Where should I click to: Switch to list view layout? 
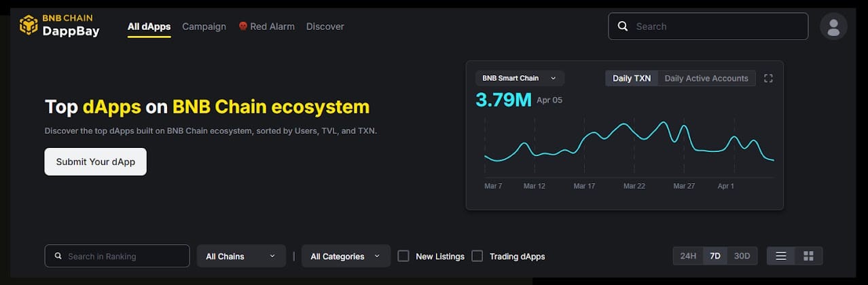pos(781,256)
